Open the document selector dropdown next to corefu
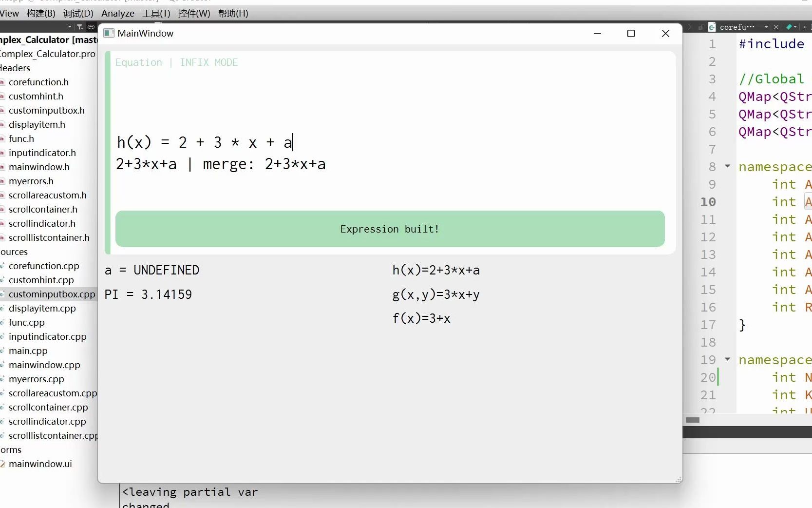The width and height of the screenshot is (812, 508). click(x=766, y=27)
